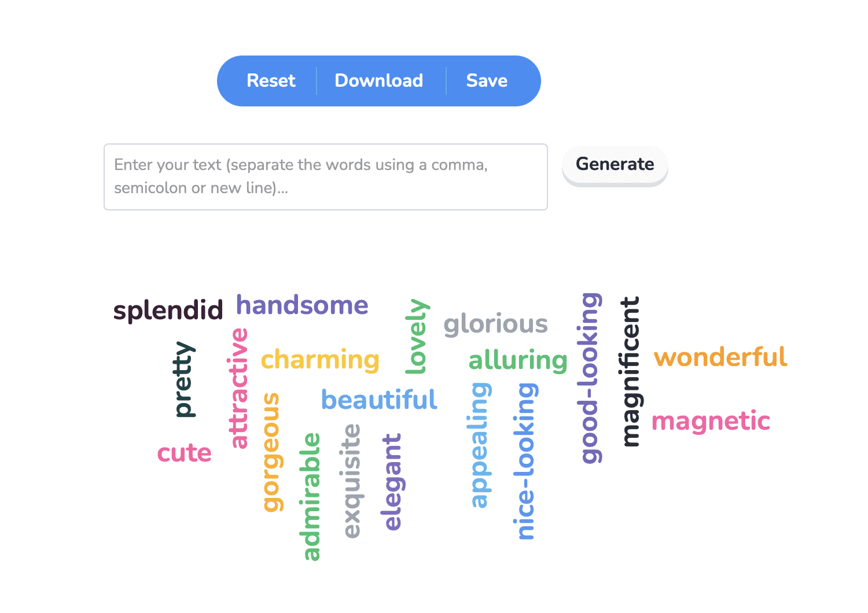
Task: Select the gray word 'glorious'
Action: [495, 324]
